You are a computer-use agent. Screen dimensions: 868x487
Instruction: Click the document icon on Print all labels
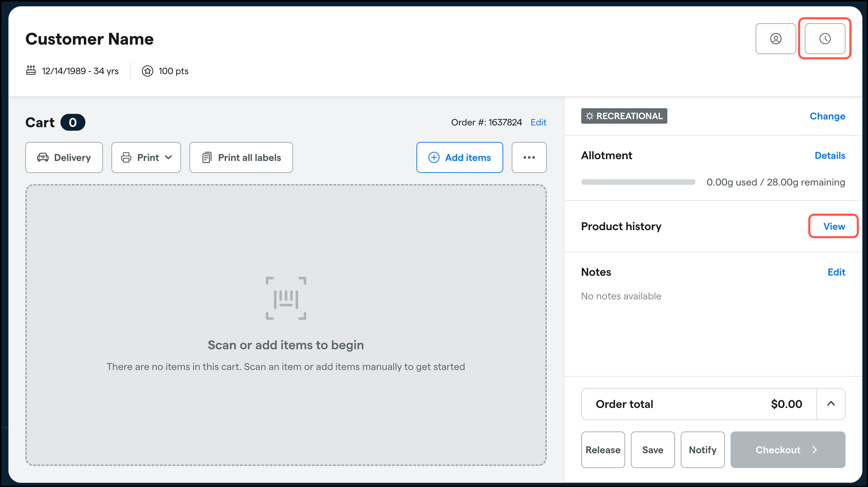pos(207,157)
